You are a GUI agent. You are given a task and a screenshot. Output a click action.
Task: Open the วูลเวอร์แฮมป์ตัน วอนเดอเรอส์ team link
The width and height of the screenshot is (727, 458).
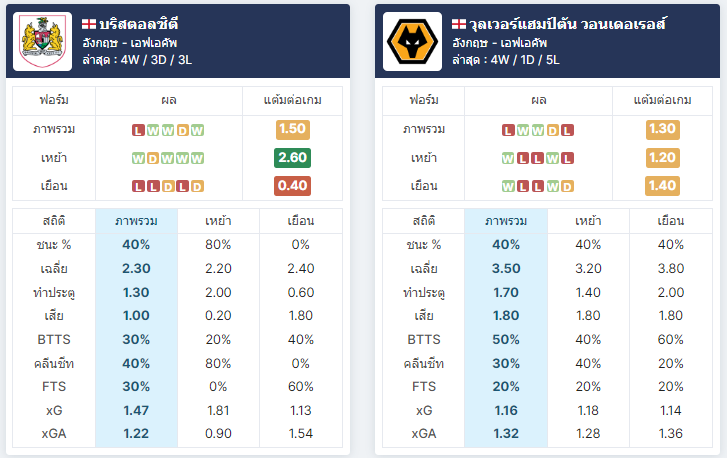(x=568, y=24)
